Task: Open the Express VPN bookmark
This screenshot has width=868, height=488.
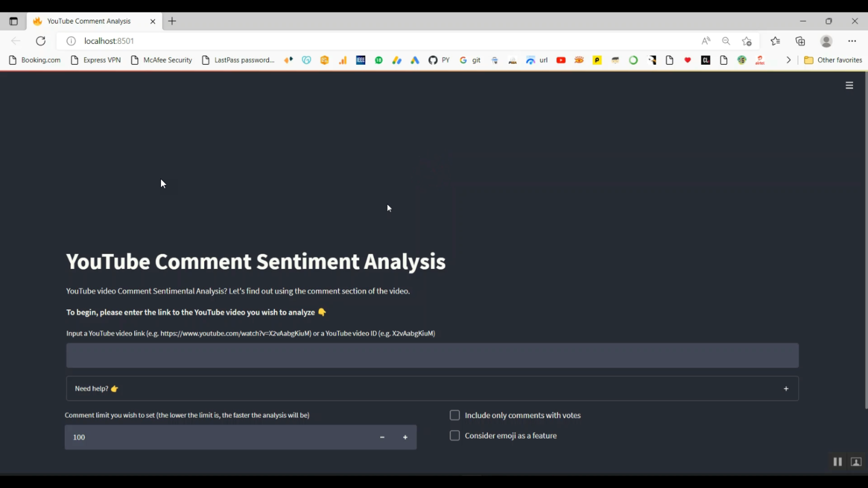Action: (x=95, y=60)
